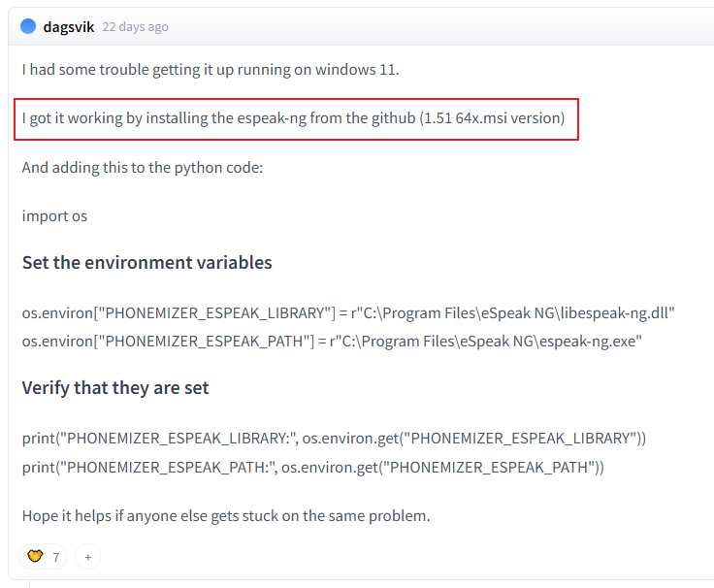The image size is (714, 588).
Task: Click the reaction count number 7
Action: click(56, 558)
